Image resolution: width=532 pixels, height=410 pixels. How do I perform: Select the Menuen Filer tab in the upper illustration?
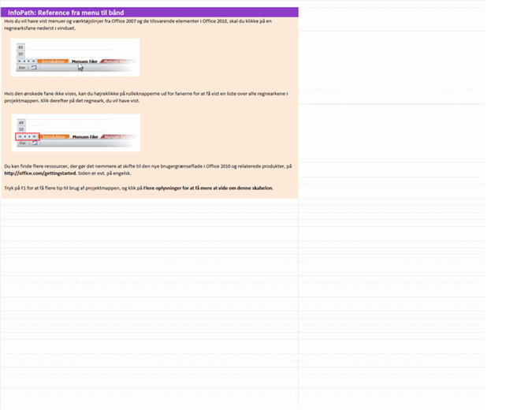point(84,61)
